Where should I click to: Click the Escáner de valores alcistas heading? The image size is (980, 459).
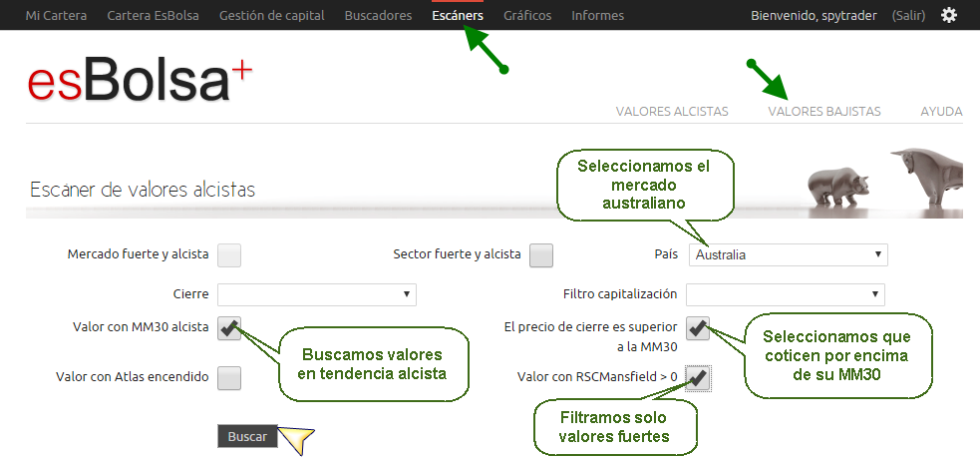143,190
